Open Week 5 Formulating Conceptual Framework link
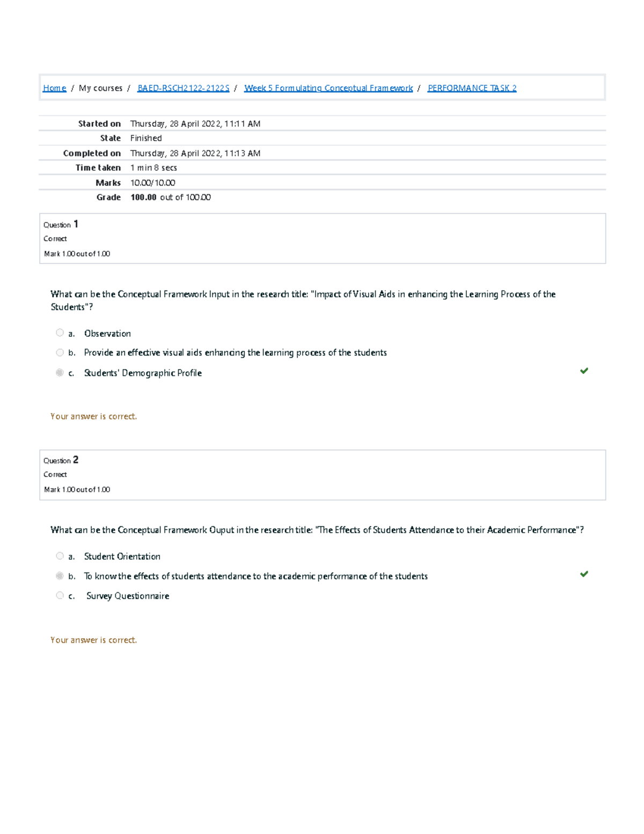This screenshot has height=834, width=644. coord(328,88)
